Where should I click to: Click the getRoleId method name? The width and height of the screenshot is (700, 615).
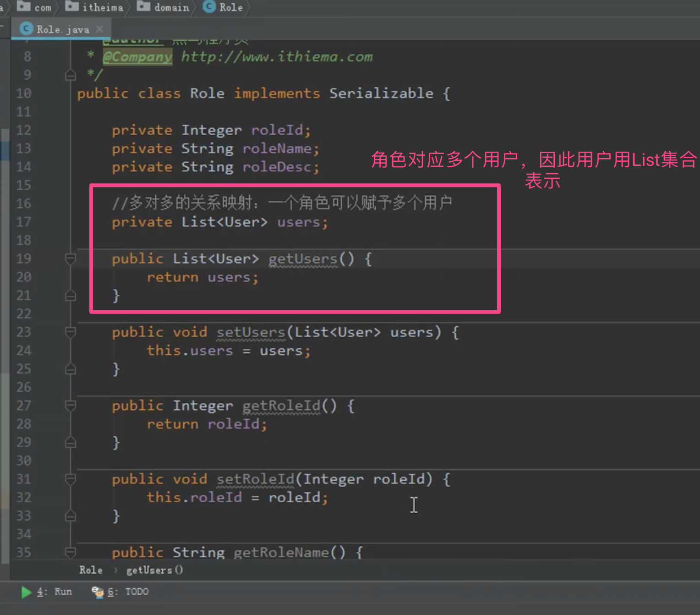281,406
